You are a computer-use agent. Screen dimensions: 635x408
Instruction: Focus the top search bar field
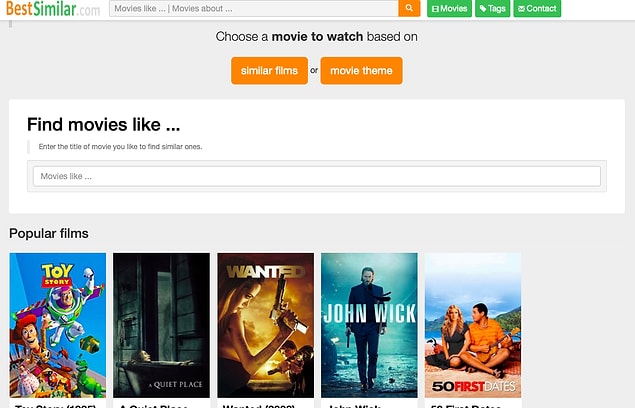coord(254,9)
